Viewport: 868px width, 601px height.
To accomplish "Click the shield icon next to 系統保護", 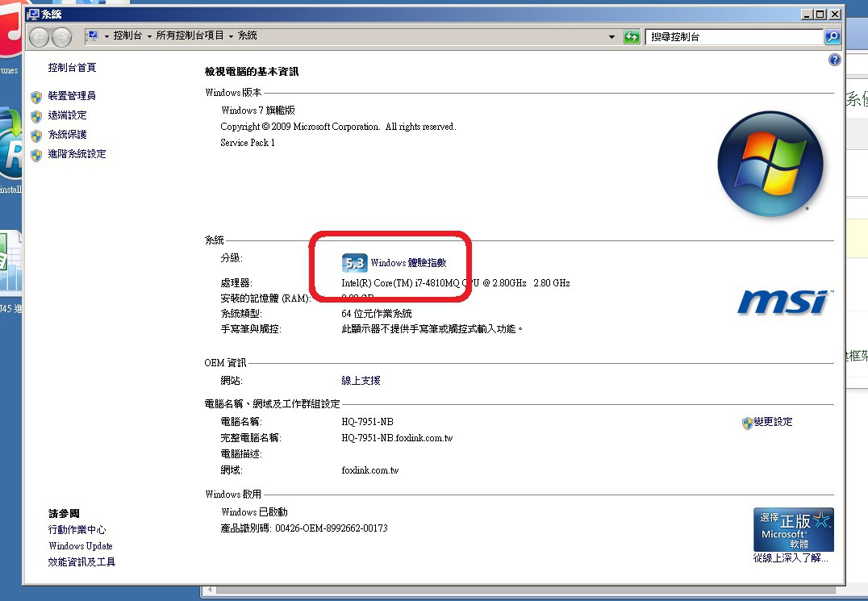I will coord(36,136).
